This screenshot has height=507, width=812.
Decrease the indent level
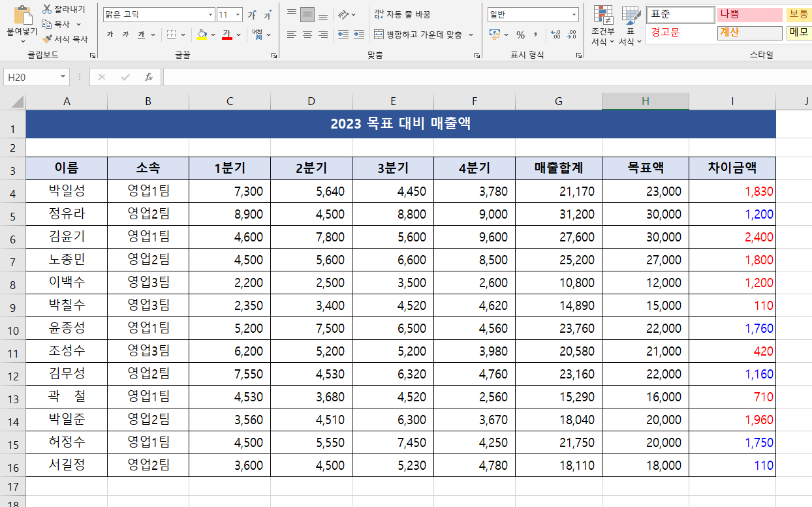[343, 35]
